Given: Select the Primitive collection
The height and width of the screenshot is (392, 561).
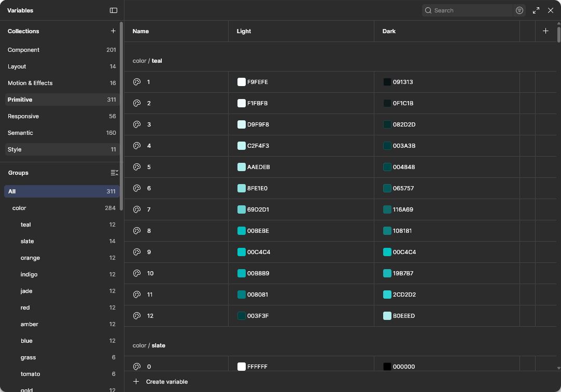Looking at the screenshot, I should (x=62, y=100).
